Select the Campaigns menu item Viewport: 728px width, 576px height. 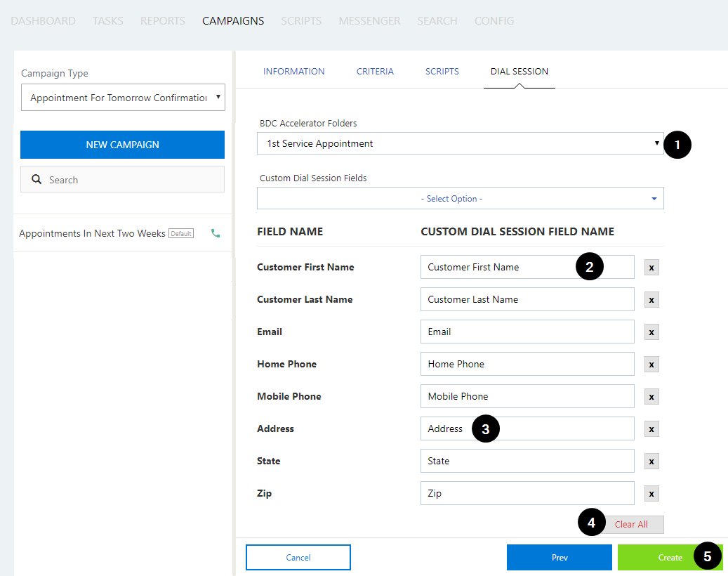[x=233, y=21]
